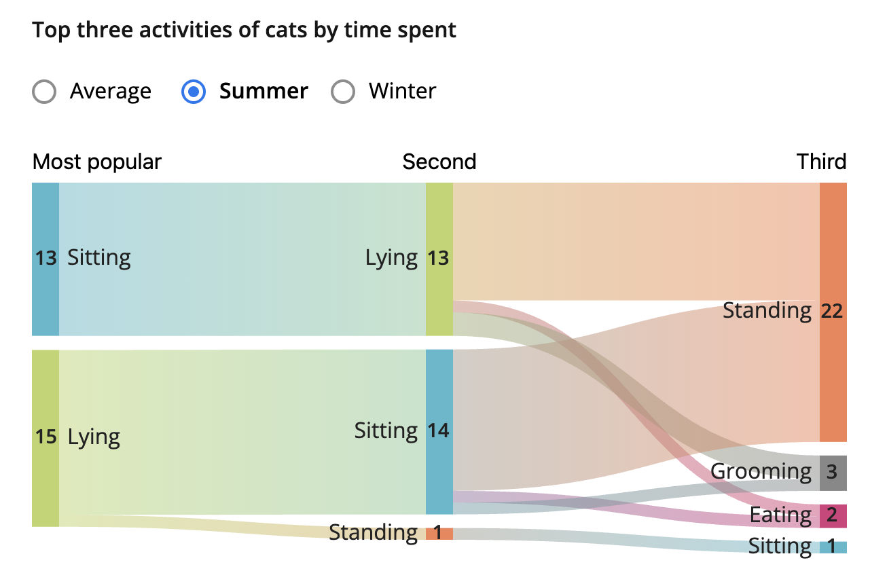Click the Most popular column header
The height and width of the screenshot is (588, 887).
97,162
